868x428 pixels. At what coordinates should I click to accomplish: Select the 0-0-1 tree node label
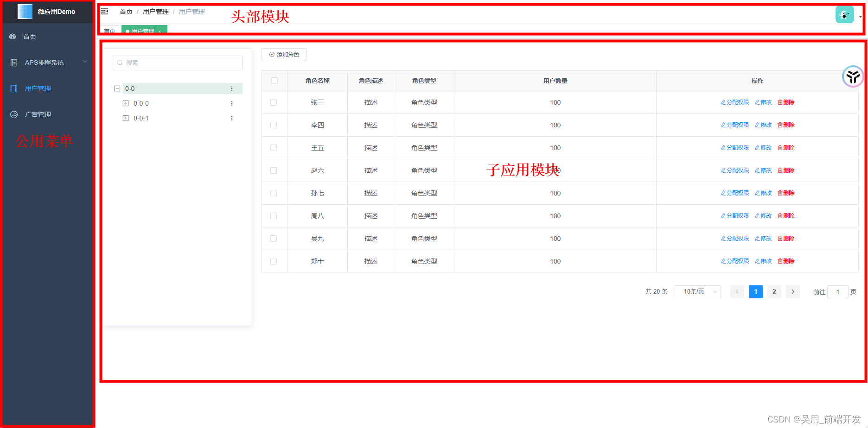141,118
